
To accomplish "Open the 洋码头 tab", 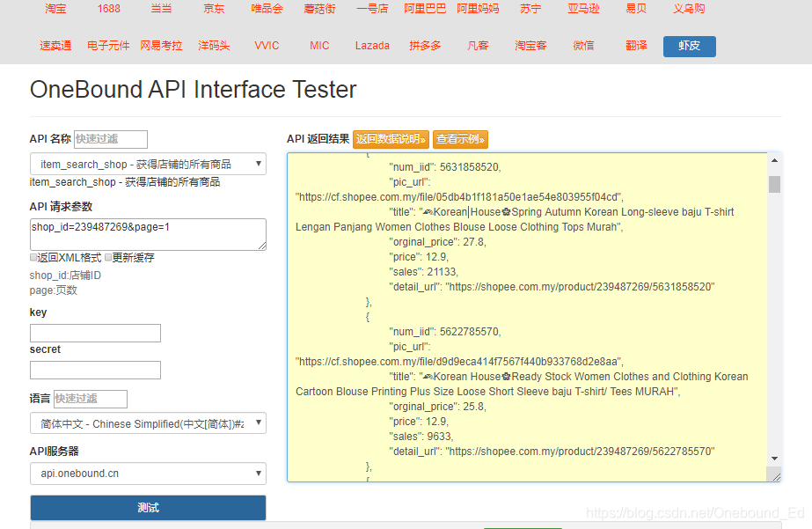I will (215, 46).
